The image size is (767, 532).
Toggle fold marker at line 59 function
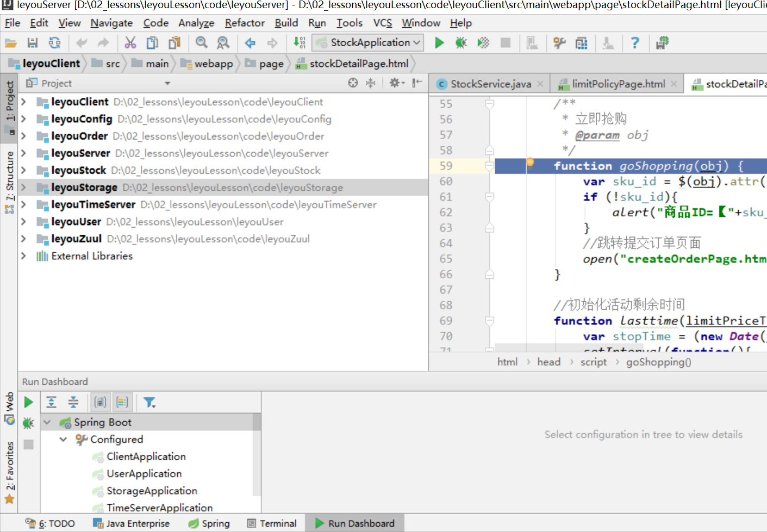click(490, 166)
